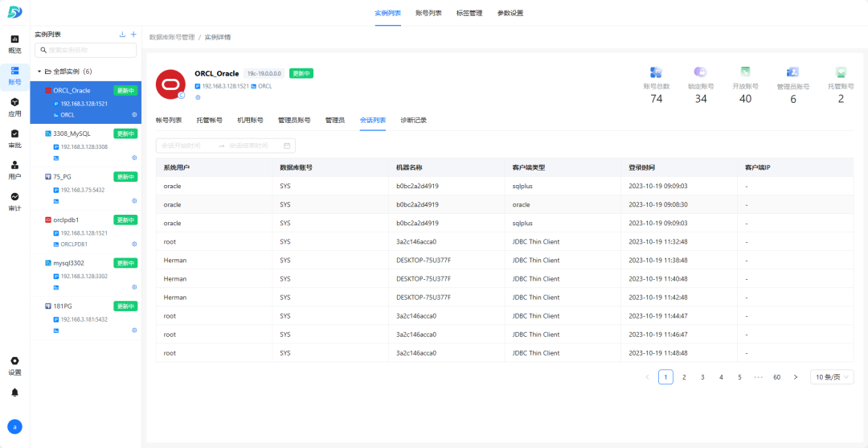Click the 会话开始时间 start time field

click(x=186, y=146)
